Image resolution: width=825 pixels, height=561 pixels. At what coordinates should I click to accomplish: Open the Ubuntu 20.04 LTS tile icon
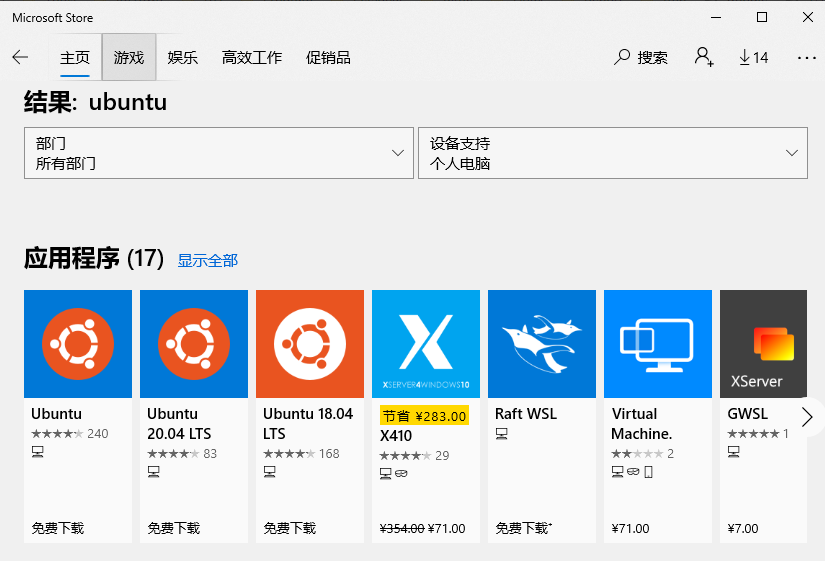[194, 344]
